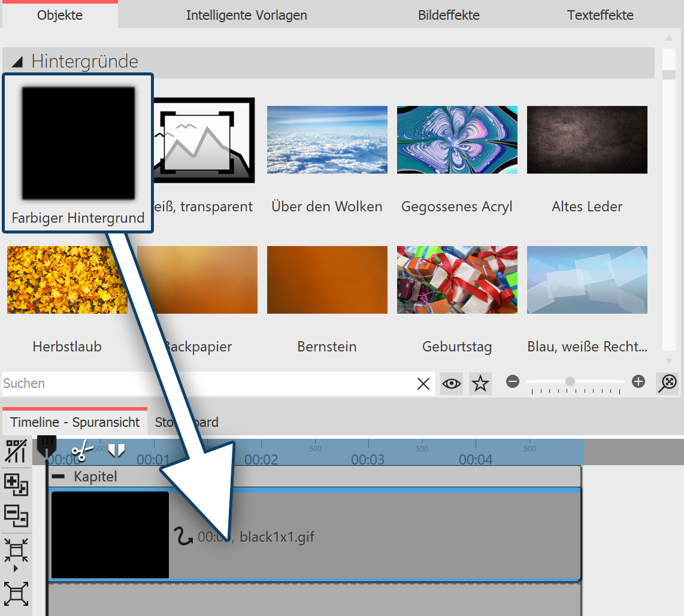
Task: Click into the Suchen search field
Action: point(204,384)
